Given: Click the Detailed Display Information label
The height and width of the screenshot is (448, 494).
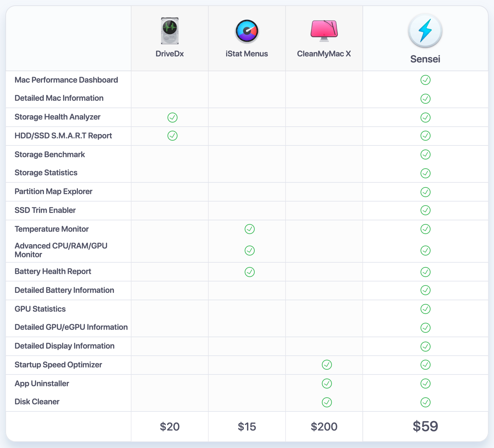Looking at the screenshot, I should pyautogui.click(x=64, y=346).
